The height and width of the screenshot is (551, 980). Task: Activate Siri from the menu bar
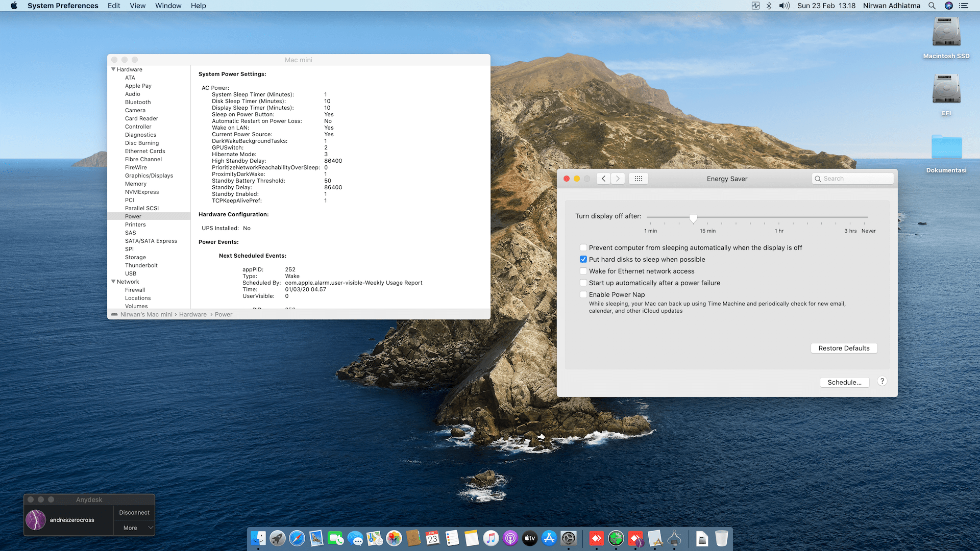949,6
